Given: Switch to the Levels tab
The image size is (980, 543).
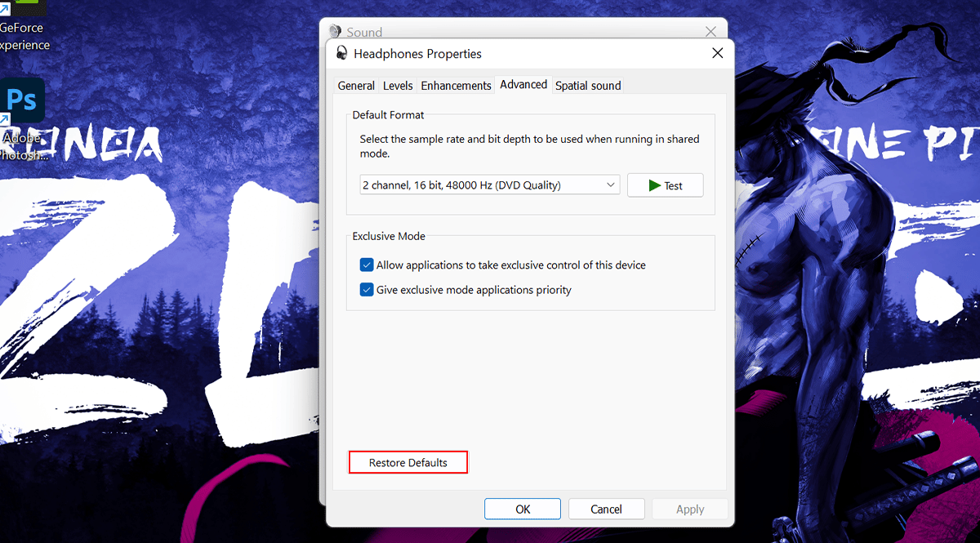Looking at the screenshot, I should 398,85.
